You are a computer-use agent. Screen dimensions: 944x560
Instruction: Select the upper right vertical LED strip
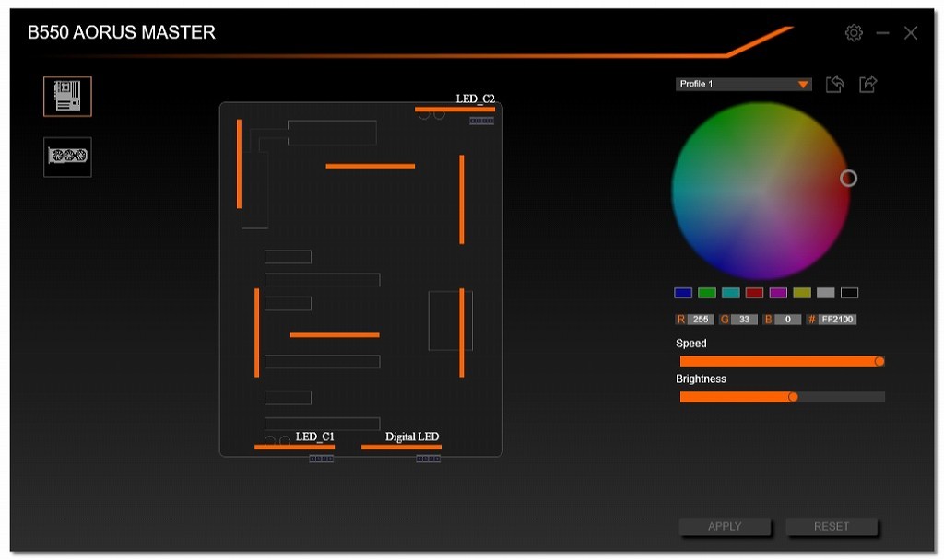point(462,200)
